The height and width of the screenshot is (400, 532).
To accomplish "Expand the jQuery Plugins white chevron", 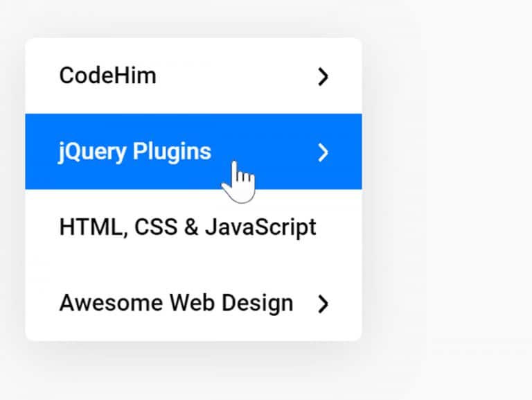I will [323, 152].
